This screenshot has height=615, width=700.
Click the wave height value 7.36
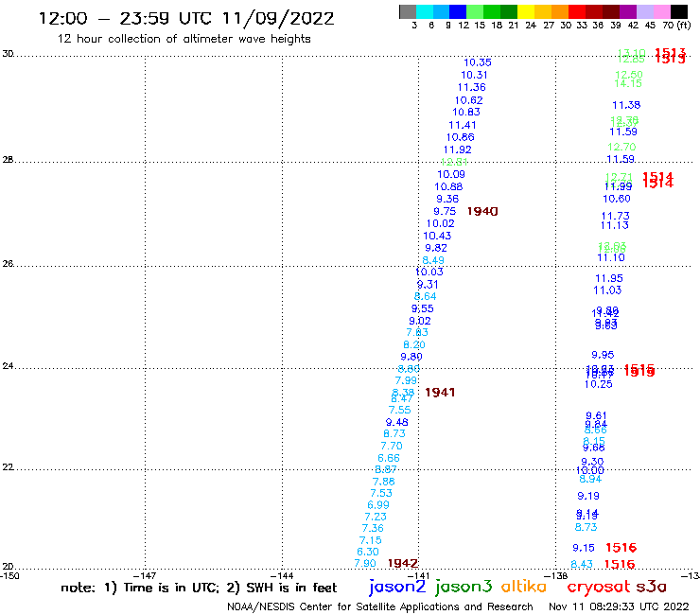coord(373,528)
